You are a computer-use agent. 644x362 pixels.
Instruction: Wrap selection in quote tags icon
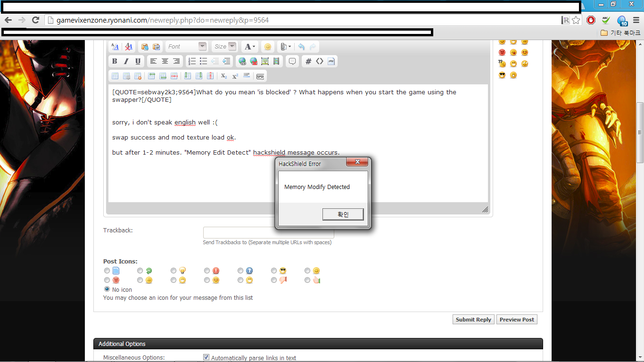tap(293, 61)
